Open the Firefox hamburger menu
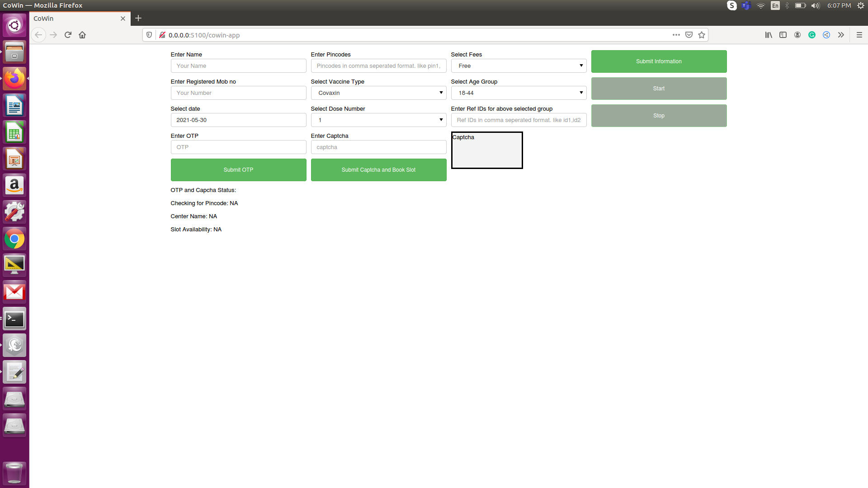The image size is (868, 488). [859, 35]
